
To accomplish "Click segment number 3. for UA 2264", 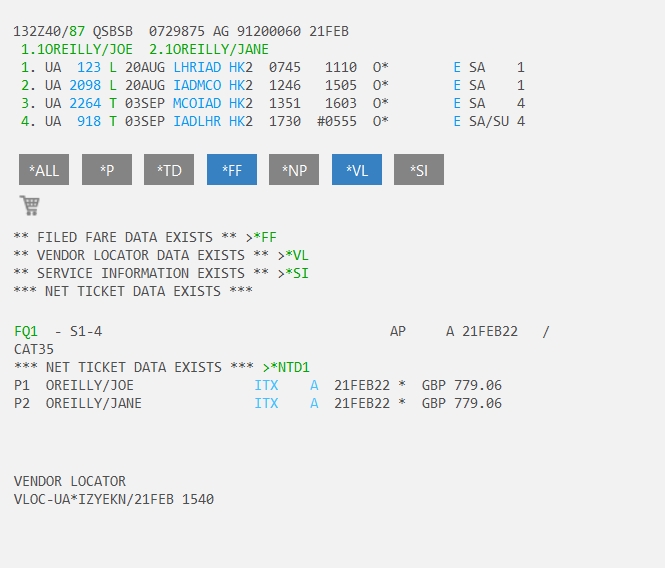I will 28,104.
